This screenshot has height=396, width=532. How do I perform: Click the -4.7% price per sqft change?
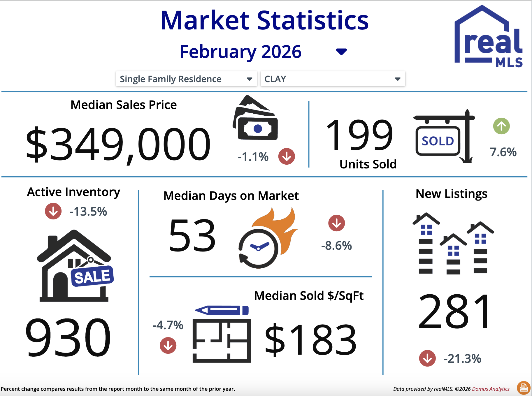[168, 325]
